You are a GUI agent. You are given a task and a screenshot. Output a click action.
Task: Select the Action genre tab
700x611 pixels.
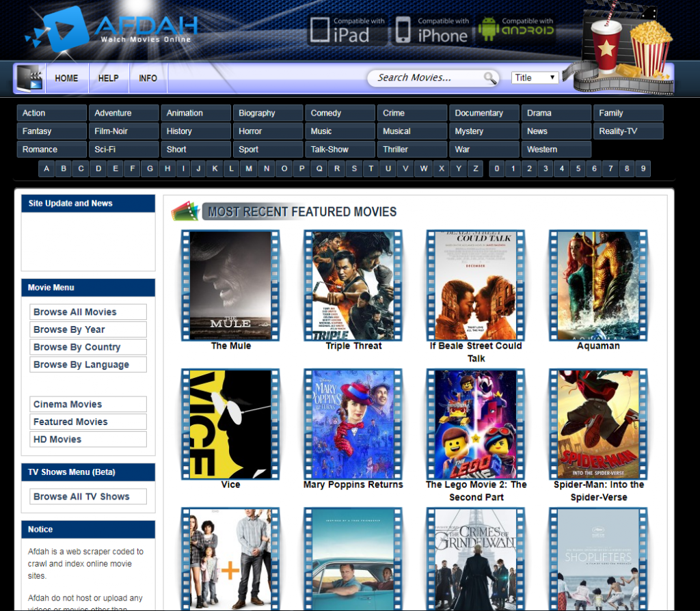coord(52,113)
